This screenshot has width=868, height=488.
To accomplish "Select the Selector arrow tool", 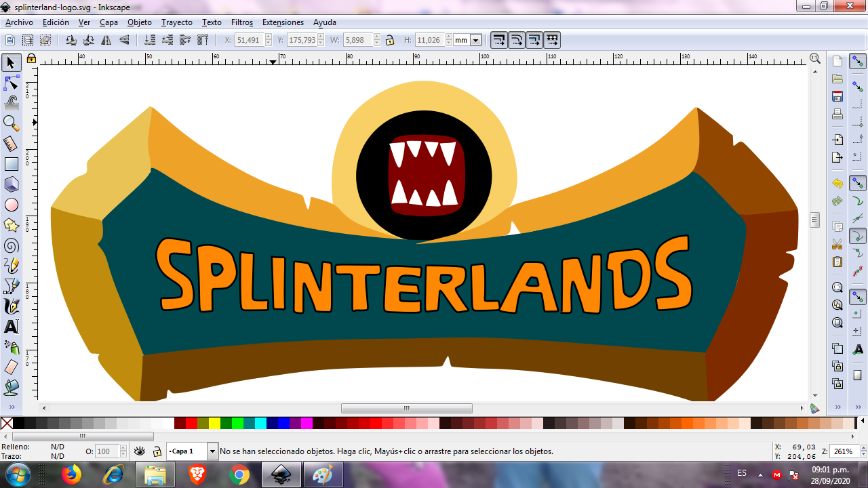I will [x=11, y=62].
